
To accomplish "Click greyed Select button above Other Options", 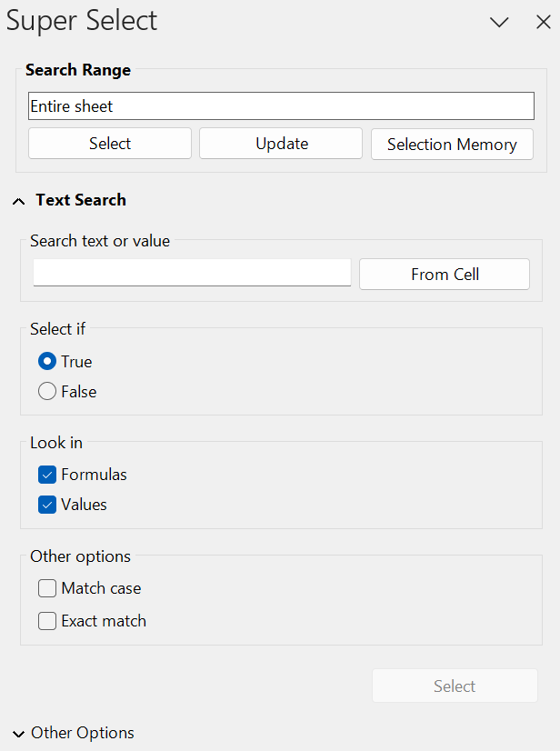I will (x=455, y=686).
